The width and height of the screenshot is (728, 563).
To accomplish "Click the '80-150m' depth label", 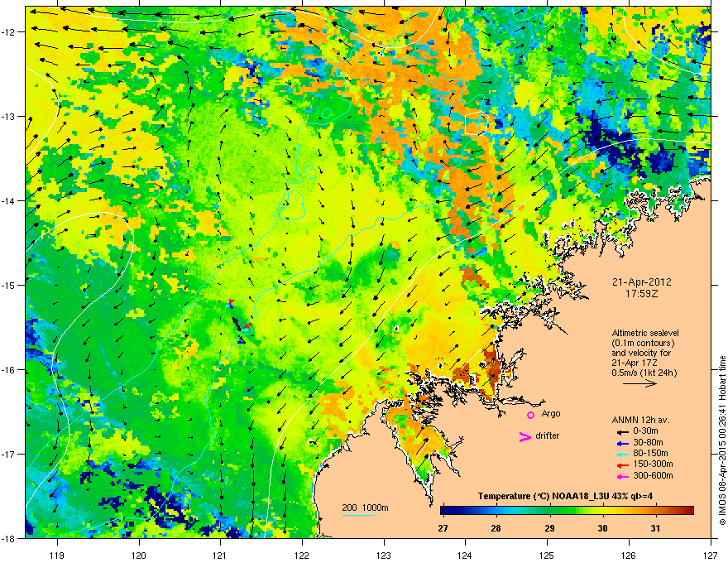I will (650, 454).
